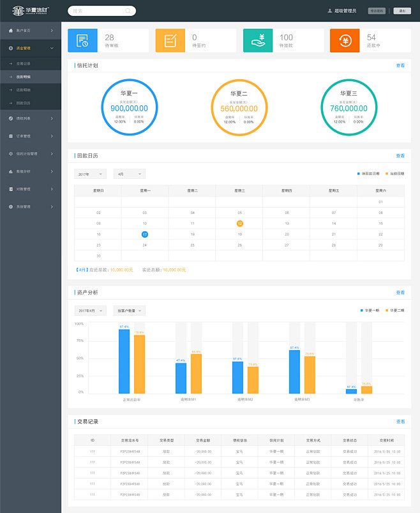Screen dimensions: 420x513
Task: Click the icon beside 信托计划管理
Action: pyautogui.click(x=11, y=154)
